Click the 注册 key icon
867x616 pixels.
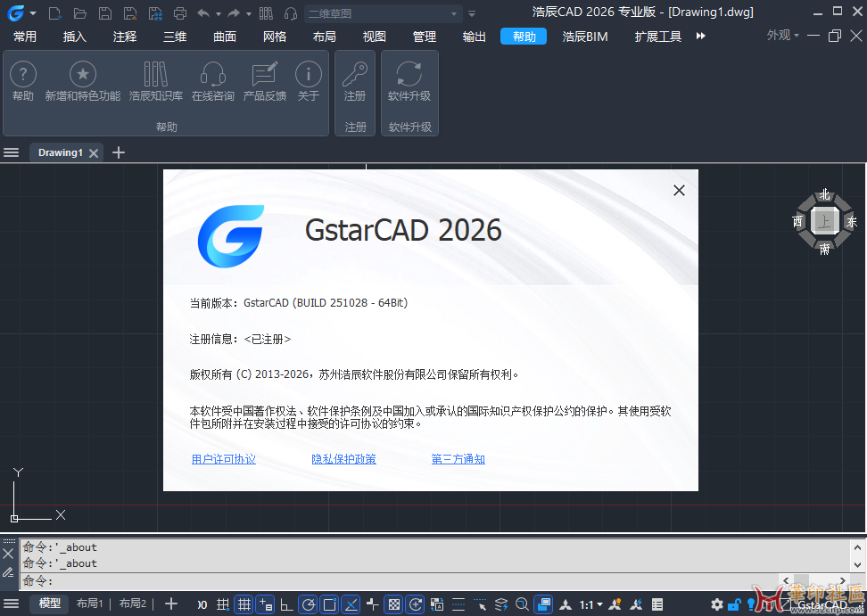click(355, 75)
